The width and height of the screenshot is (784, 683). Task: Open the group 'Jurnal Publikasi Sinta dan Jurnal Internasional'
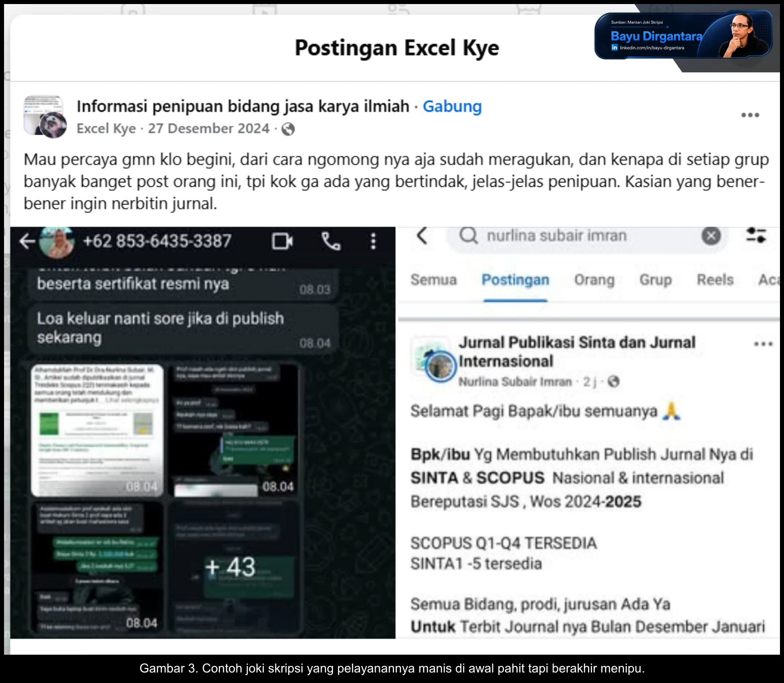point(577,352)
